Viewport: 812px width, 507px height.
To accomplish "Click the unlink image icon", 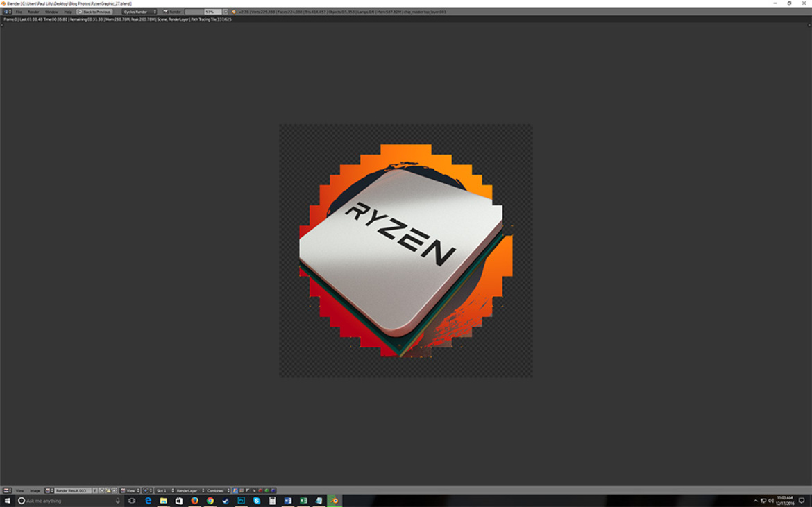I will tap(114, 490).
